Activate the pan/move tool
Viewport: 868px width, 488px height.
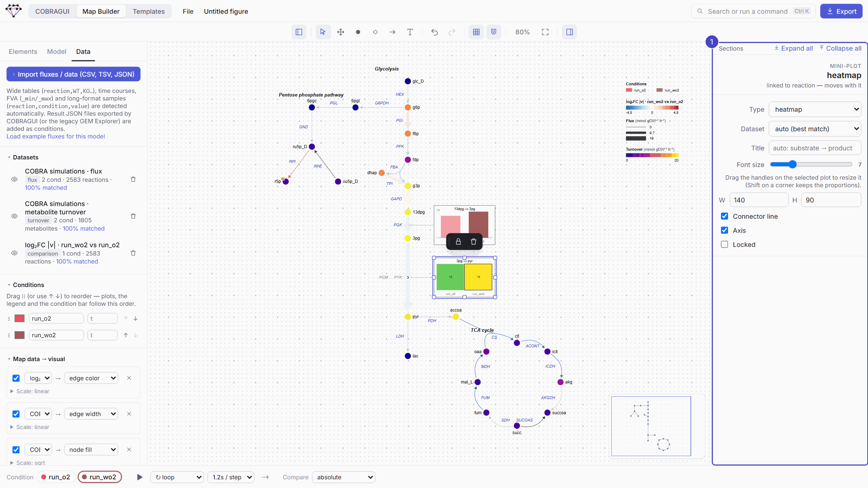pos(340,32)
